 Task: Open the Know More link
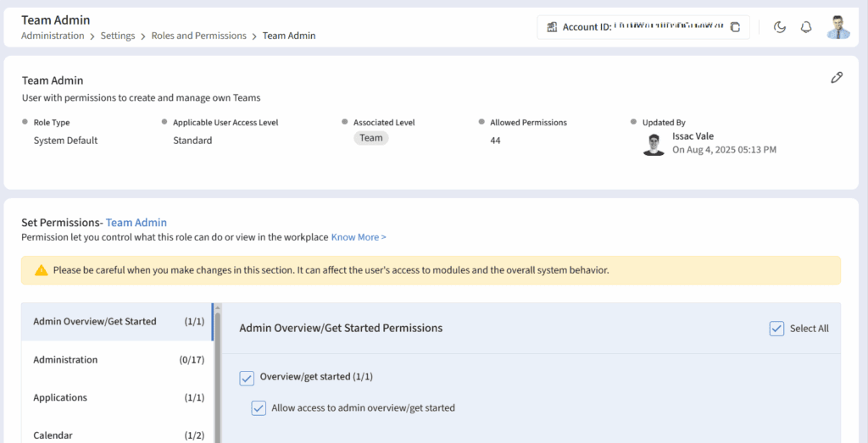click(x=359, y=237)
